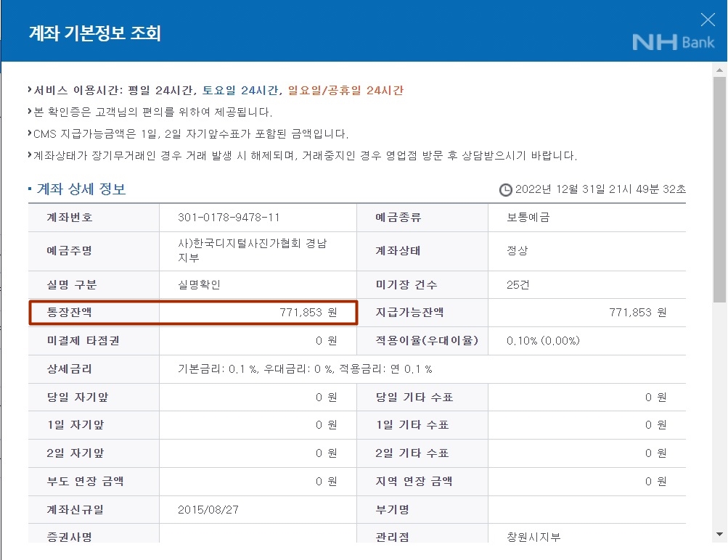Click the 미기장 건수 value 25건
The width and height of the screenshot is (728, 560).
[x=518, y=284]
